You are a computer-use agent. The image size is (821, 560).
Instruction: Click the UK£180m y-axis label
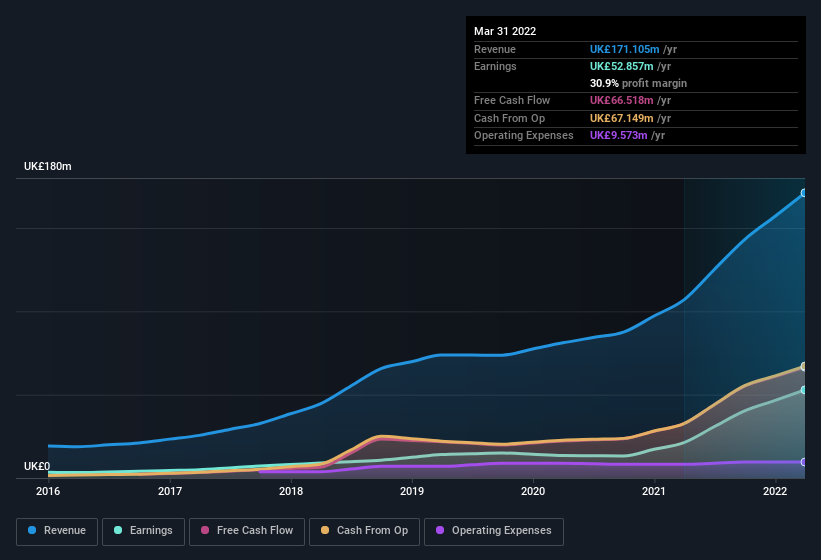[48, 166]
